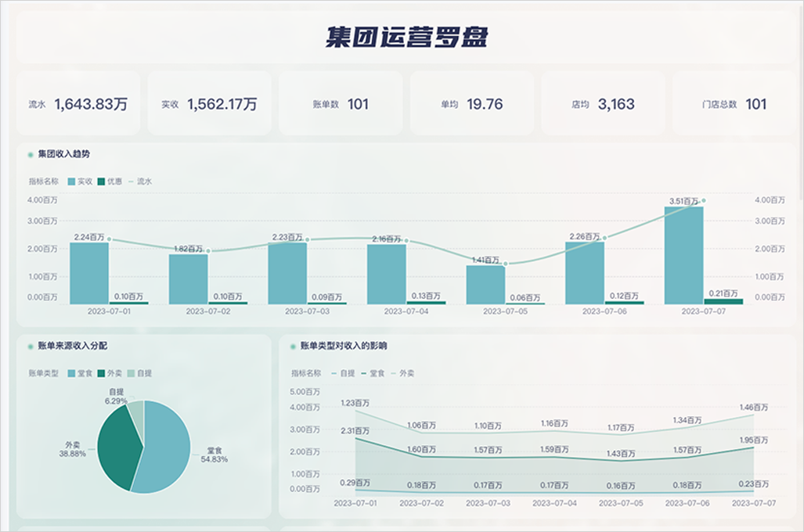The image size is (804, 532).
Task: Click the 实收 color swatch in trend legend
Action: (x=71, y=181)
